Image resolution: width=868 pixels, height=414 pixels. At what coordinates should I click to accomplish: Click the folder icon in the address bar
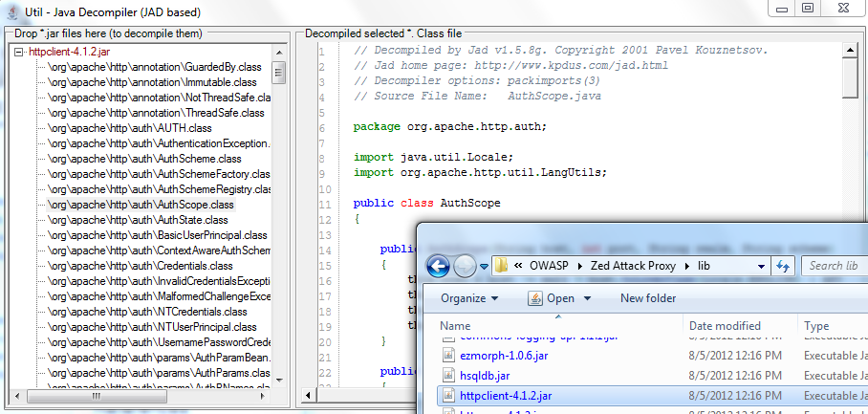coord(502,266)
